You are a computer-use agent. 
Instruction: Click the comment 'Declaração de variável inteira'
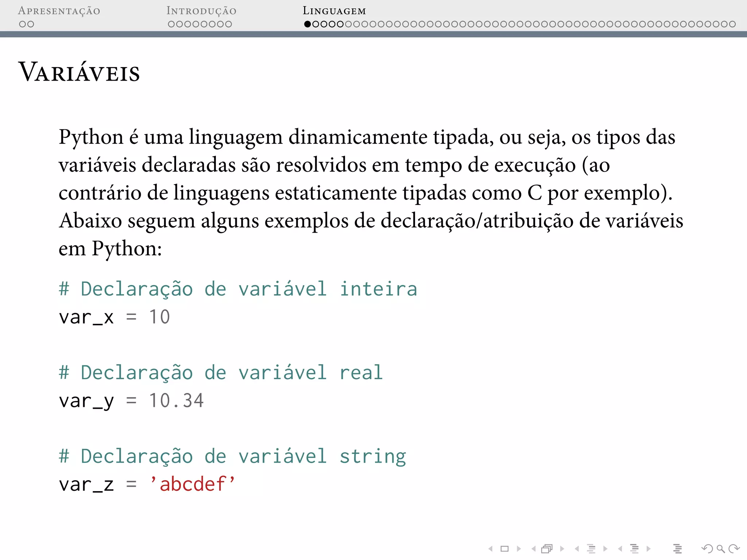pyautogui.click(x=238, y=289)
